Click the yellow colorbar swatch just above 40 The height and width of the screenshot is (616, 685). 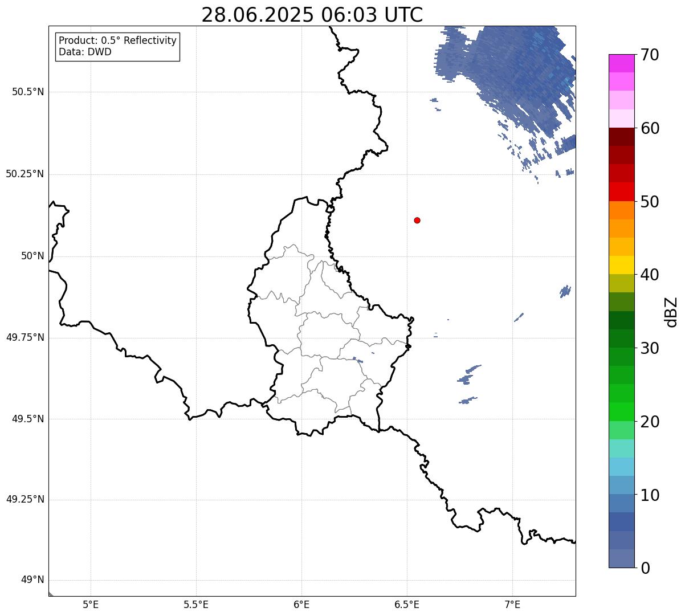[622, 265]
